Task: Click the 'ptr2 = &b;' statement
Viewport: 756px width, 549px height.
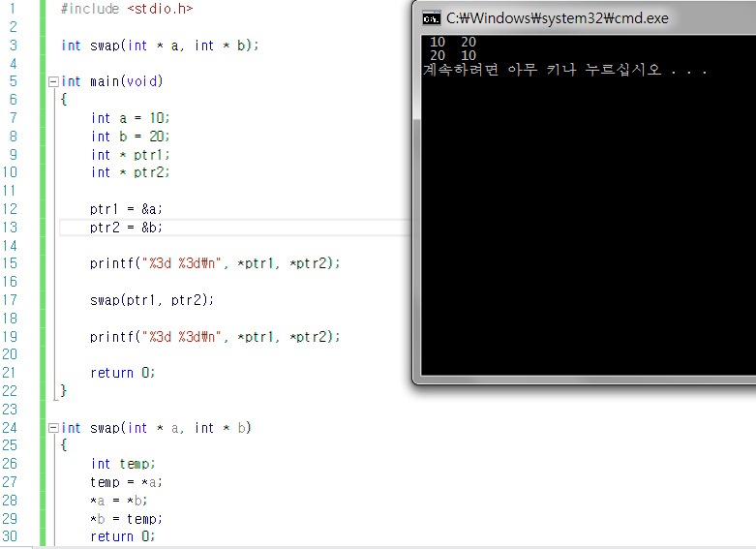Action: click(x=126, y=228)
